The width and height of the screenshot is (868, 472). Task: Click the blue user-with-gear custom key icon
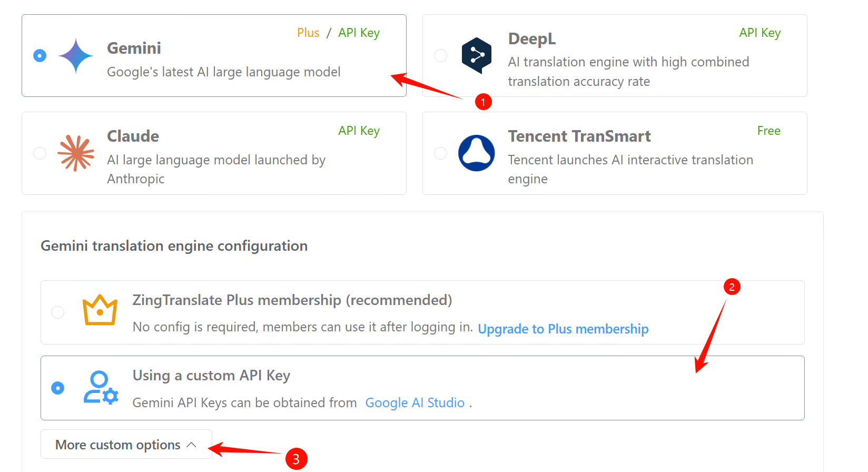[x=101, y=388]
